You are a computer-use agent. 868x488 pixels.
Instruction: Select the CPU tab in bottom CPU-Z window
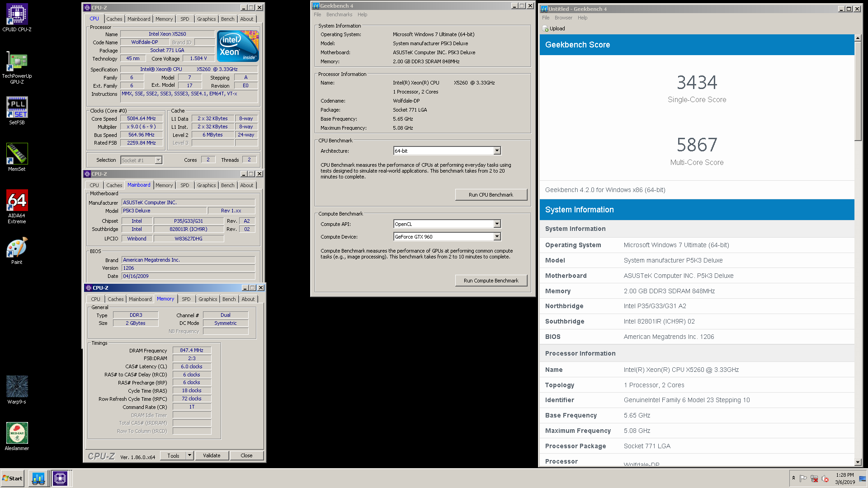pyautogui.click(x=96, y=299)
